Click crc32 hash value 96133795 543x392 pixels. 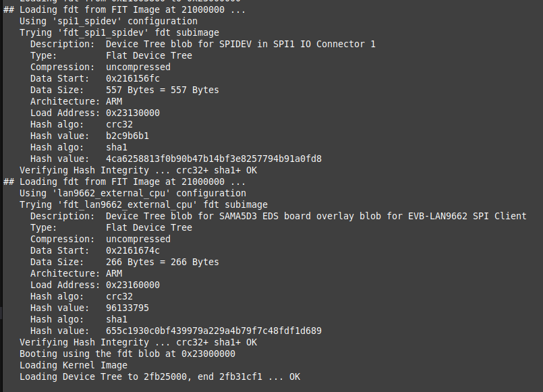click(x=127, y=308)
